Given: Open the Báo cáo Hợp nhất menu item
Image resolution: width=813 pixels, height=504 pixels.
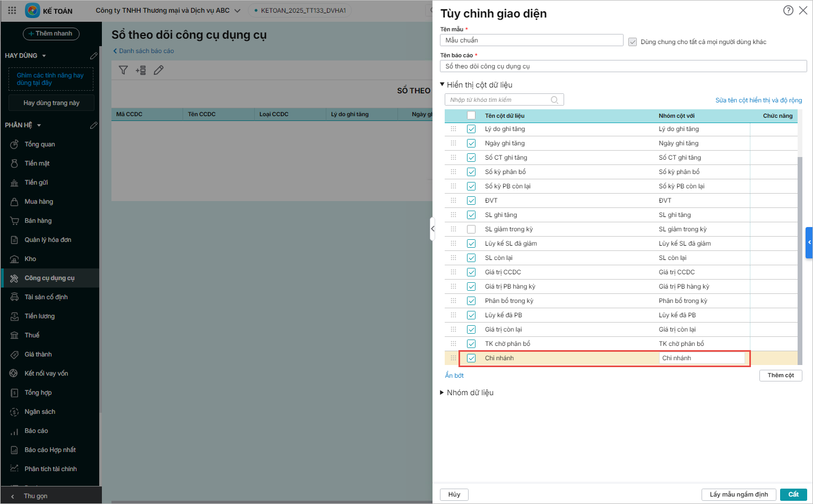Looking at the screenshot, I should tap(50, 450).
